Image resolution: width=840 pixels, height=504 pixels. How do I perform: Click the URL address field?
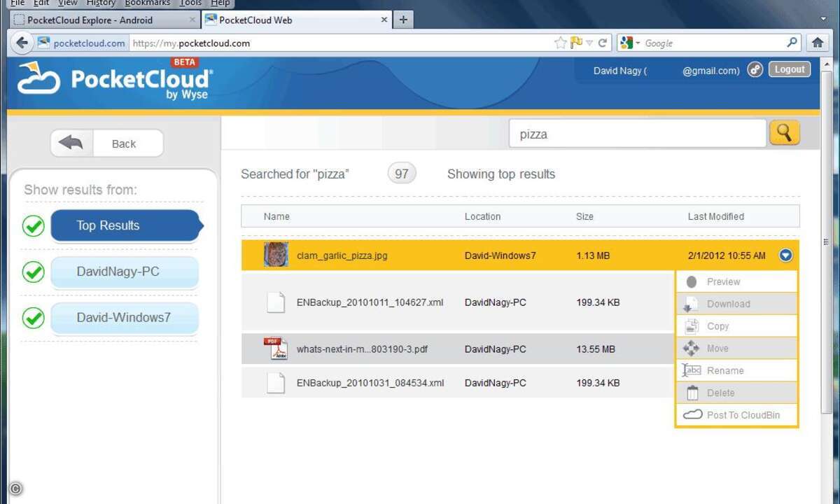[341, 43]
